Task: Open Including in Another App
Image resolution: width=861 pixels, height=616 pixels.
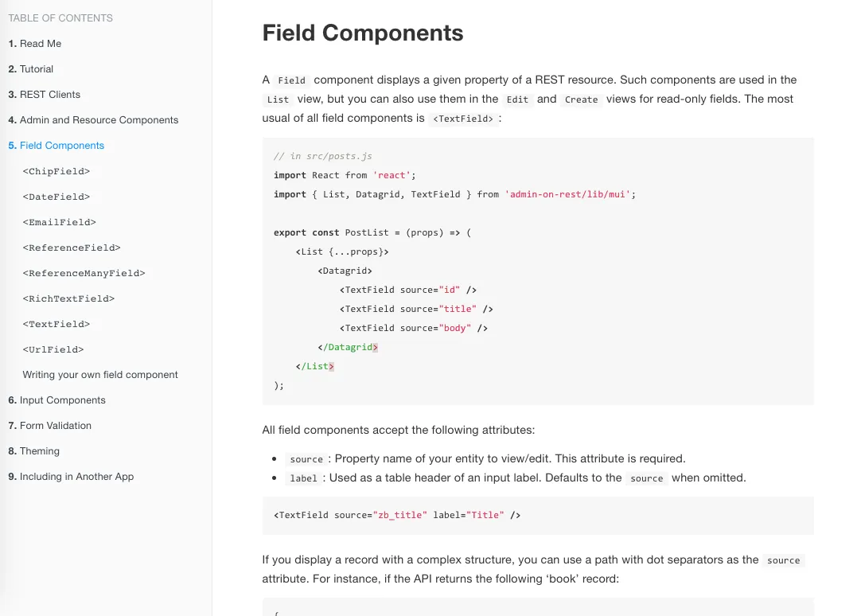Action: coord(72,477)
